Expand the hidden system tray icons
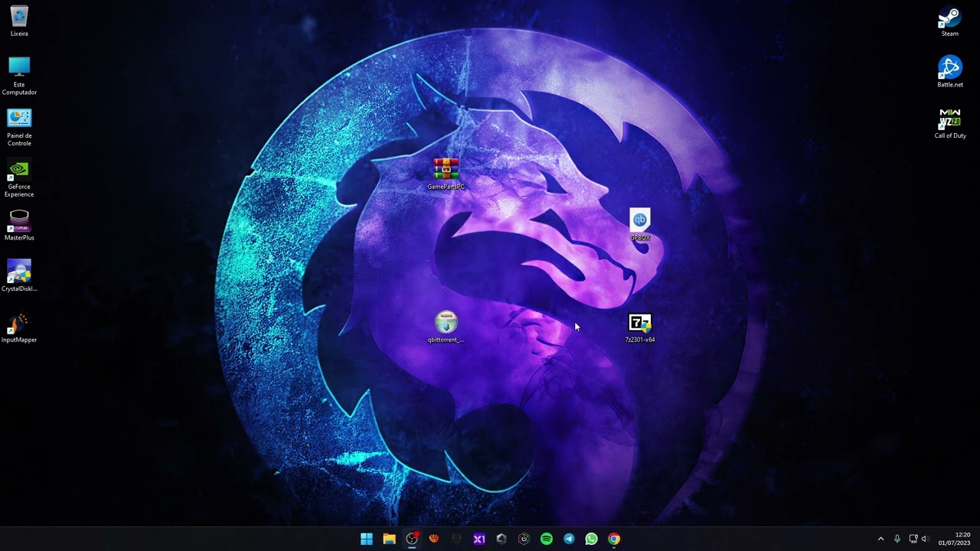The image size is (980, 551). (880, 539)
